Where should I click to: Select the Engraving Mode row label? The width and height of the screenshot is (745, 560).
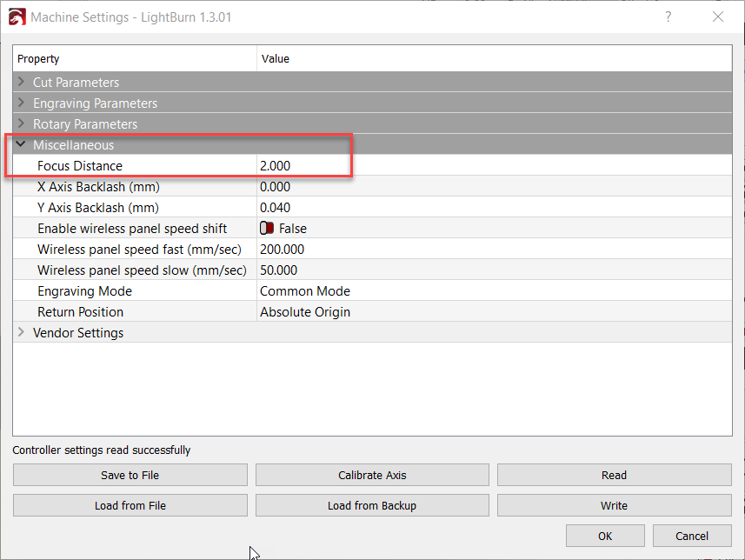(84, 291)
